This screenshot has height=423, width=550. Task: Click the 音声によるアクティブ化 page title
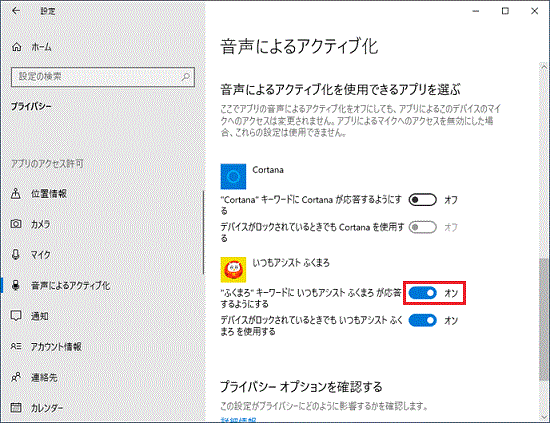(300, 47)
